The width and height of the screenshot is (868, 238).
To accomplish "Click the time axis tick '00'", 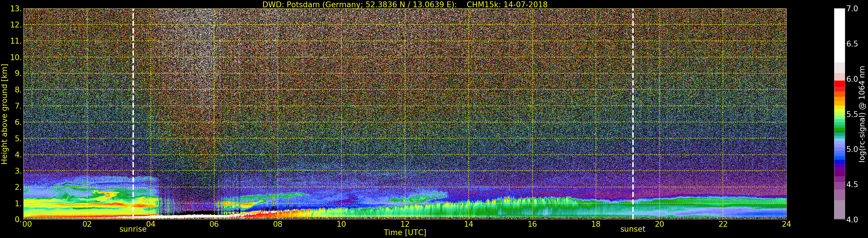I will pyautogui.click(x=27, y=224).
